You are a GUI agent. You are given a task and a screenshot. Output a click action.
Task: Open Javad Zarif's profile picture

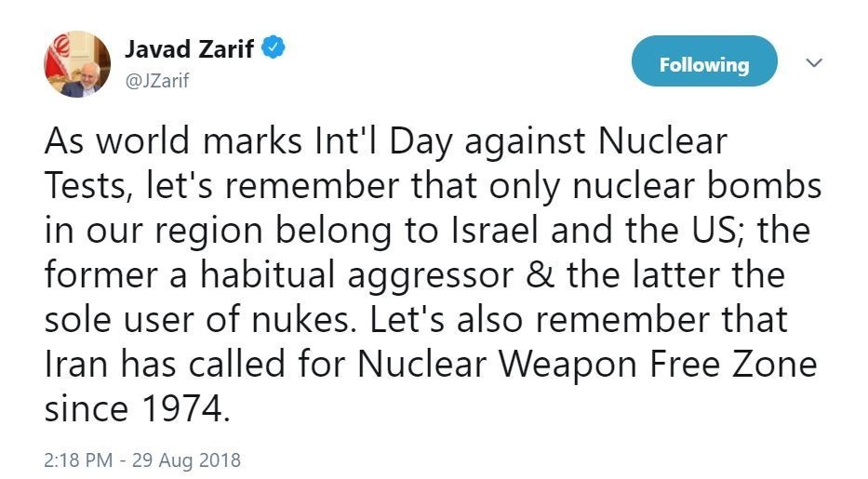point(77,64)
